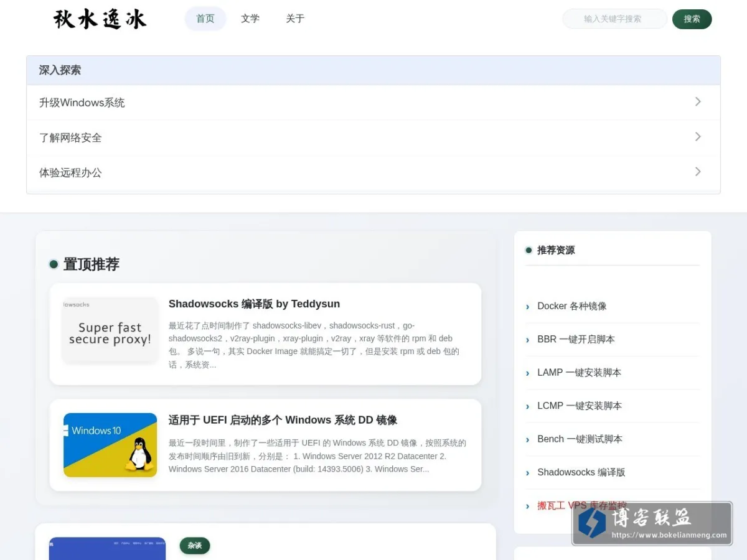The width and height of the screenshot is (747, 560).
Task: Open the 文学 navigation item
Action: click(250, 19)
